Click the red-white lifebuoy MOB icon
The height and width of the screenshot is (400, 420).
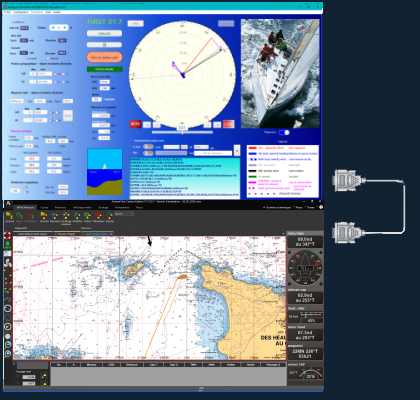[x=7, y=236]
